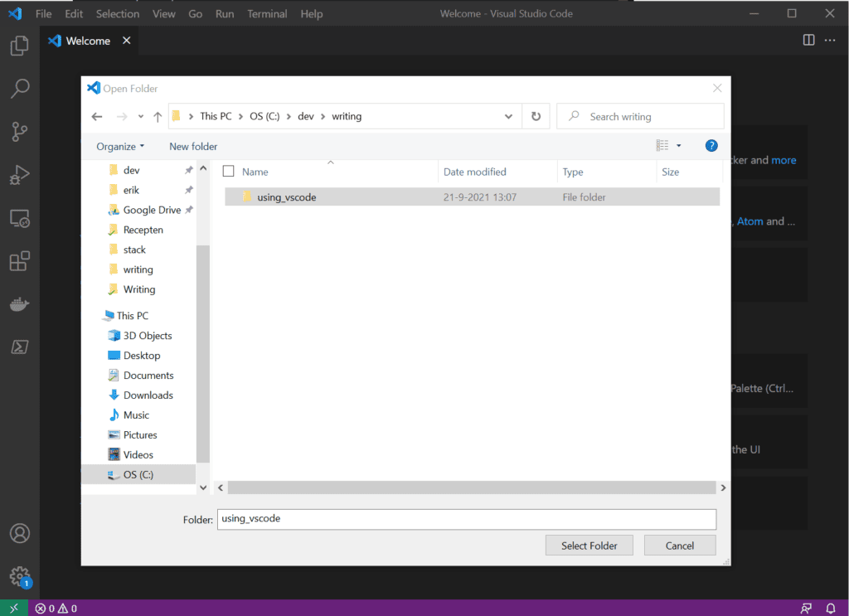Open the Accounts icon above settings

18,533
